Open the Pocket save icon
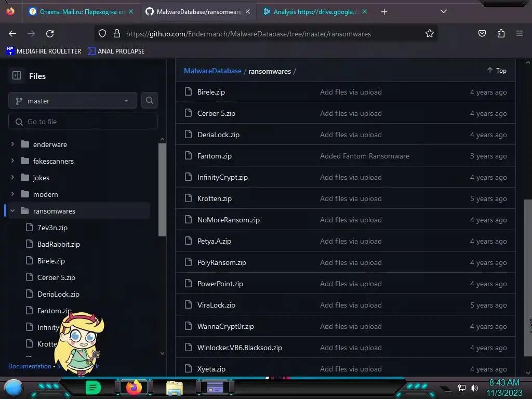 tap(482, 33)
